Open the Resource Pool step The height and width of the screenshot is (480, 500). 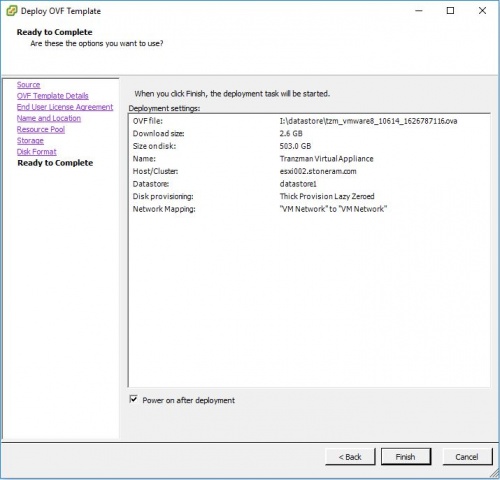click(x=41, y=129)
